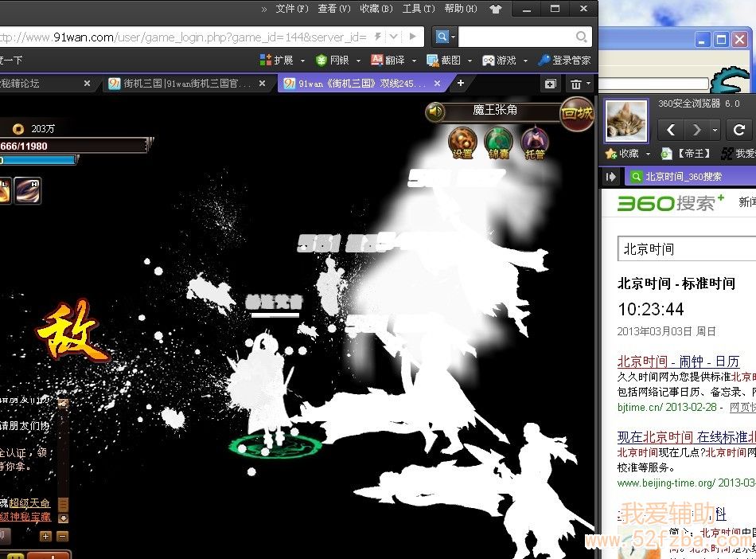
Task: Open the 北京时间 - 闹钟 - 日历 link
Action: click(678, 361)
